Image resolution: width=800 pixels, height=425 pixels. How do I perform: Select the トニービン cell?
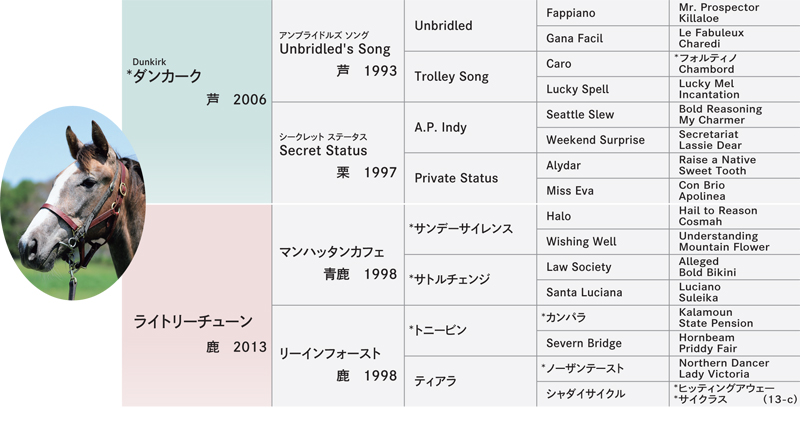(x=470, y=331)
